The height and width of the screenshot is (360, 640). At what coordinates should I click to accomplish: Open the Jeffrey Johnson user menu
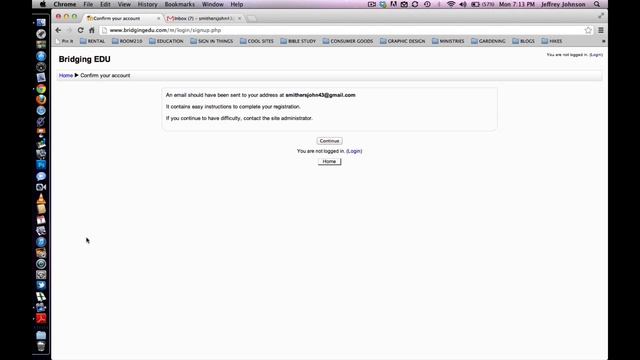[563, 4]
